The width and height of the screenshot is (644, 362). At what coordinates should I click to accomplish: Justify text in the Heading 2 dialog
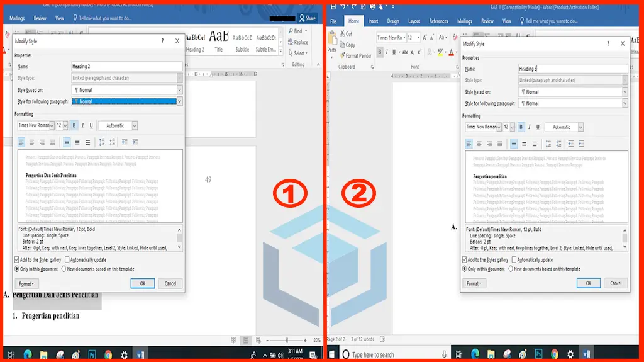53,142
